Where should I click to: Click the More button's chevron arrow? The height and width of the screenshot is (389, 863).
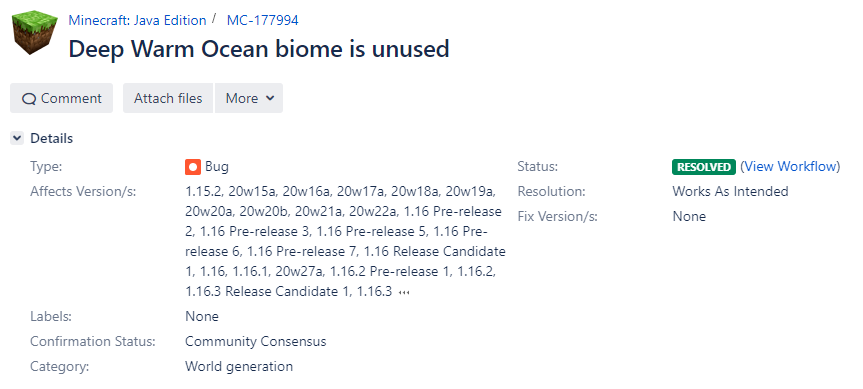click(270, 98)
